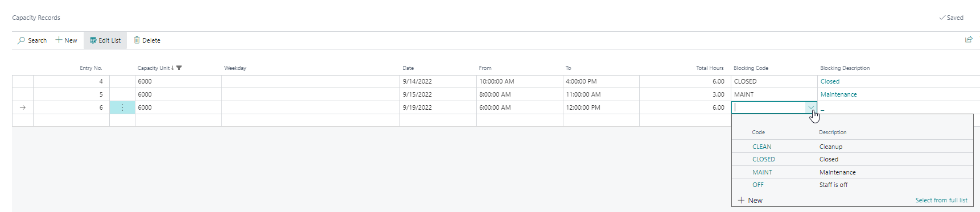Click the Saved status indicator

coord(951,18)
